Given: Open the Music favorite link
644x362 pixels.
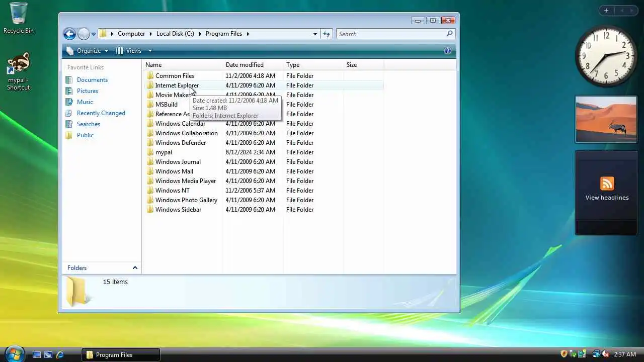Looking at the screenshot, I should point(85,102).
